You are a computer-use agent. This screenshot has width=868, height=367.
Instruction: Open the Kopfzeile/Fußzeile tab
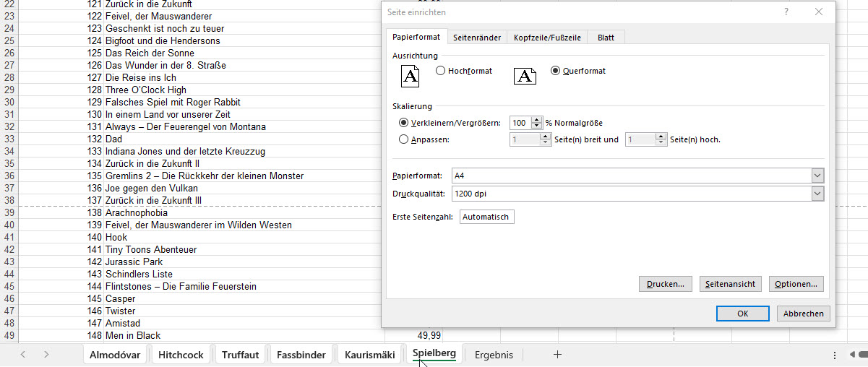(x=547, y=38)
